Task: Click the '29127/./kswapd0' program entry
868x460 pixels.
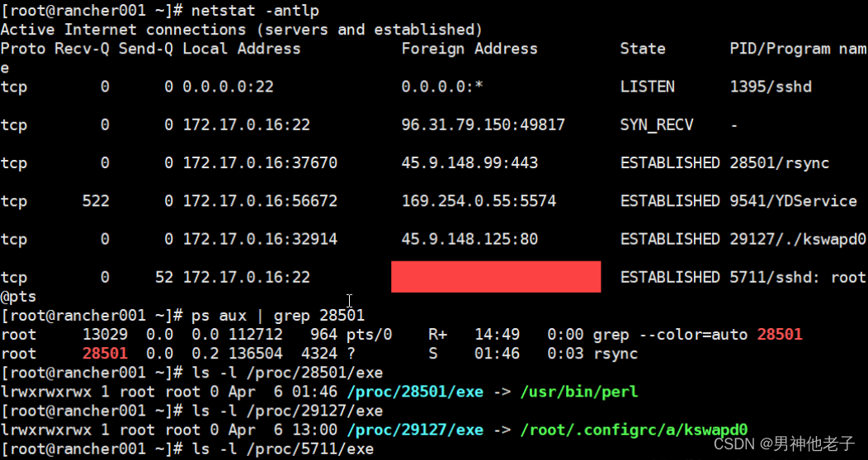Action: (x=798, y=239)
